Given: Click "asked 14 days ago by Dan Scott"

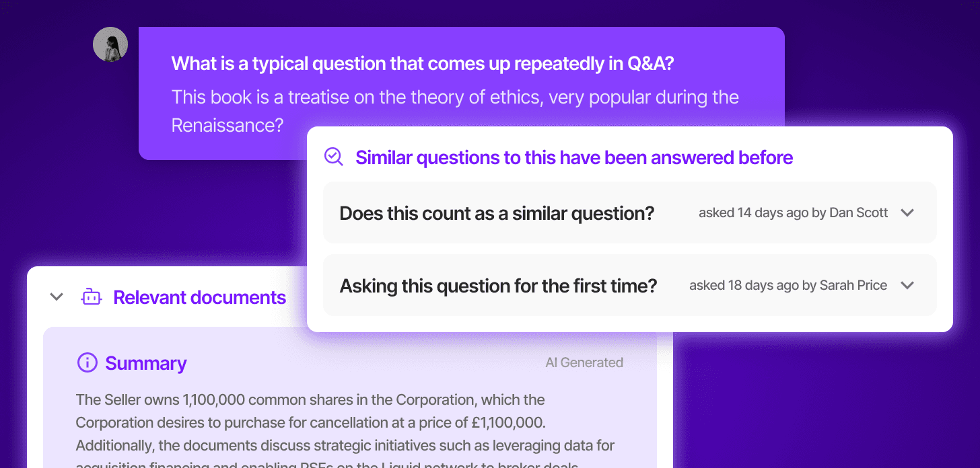Looking at the screenshot, I should pyautogui.click(x=793, y=213).
